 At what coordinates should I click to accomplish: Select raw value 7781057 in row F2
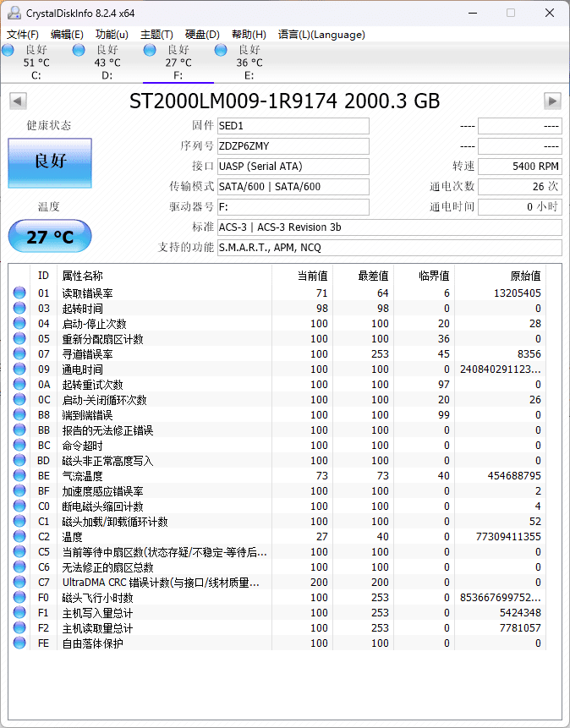[520, 627]
